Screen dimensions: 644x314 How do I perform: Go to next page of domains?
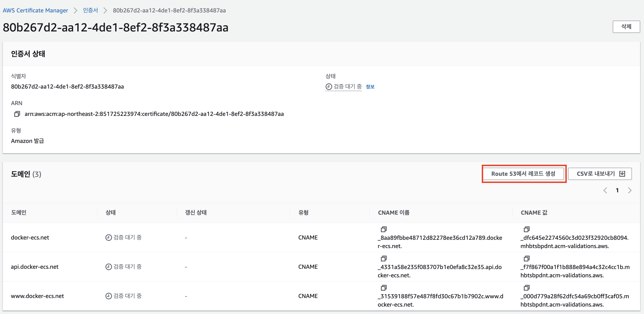pyautogui.click(x=630, y=190)
